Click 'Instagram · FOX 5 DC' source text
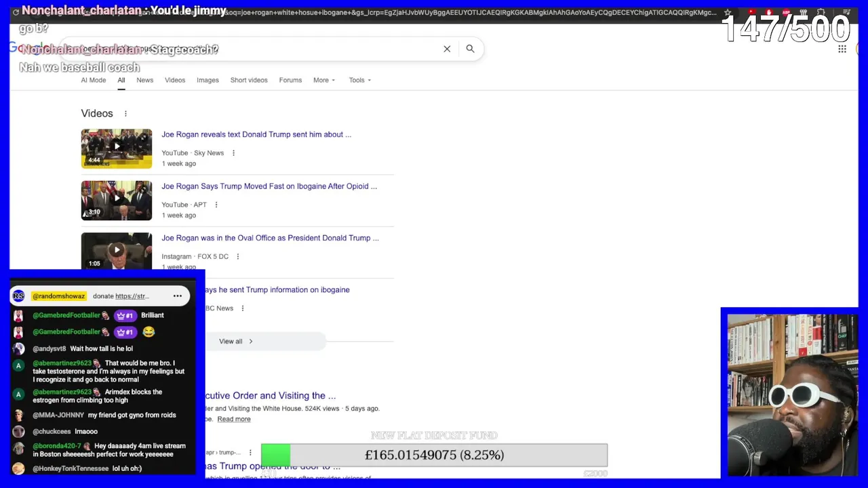Image resolution: width=868 pixels, height=488 pixels. (195, 257)
